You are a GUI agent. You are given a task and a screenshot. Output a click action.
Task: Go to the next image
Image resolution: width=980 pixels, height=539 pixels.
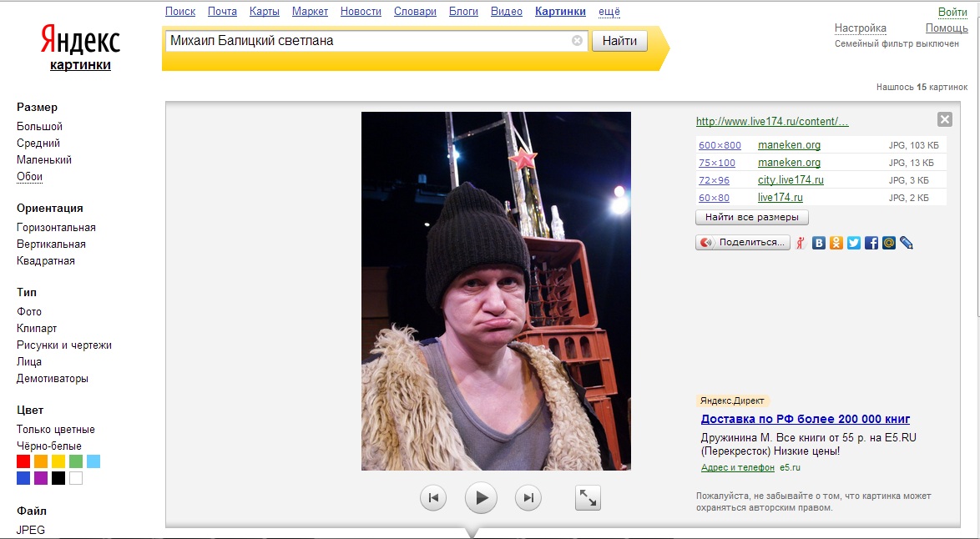pos(528,498)
